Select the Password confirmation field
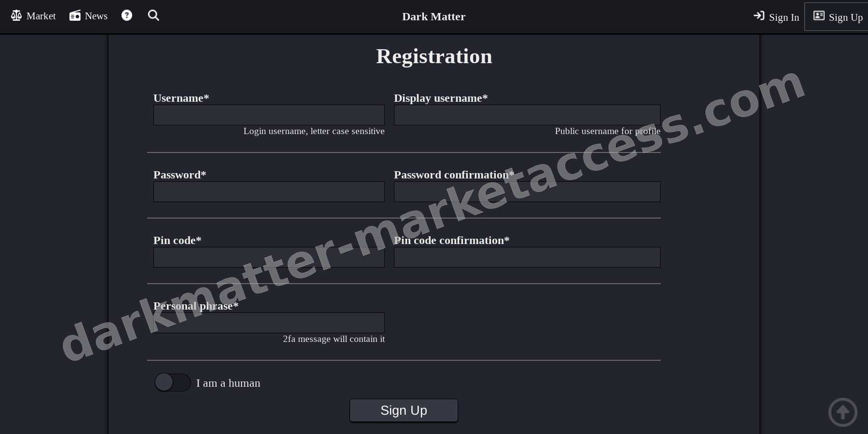Image resolution: width=868 pixels, height=434 pixels. pyautogui.click(x=527, y=191)
